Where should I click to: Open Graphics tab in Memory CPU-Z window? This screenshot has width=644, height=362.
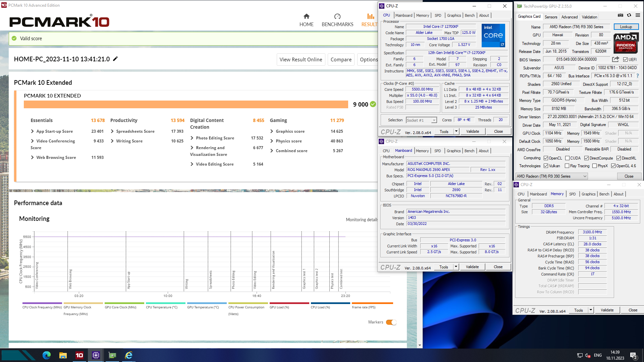pos(588,194)
